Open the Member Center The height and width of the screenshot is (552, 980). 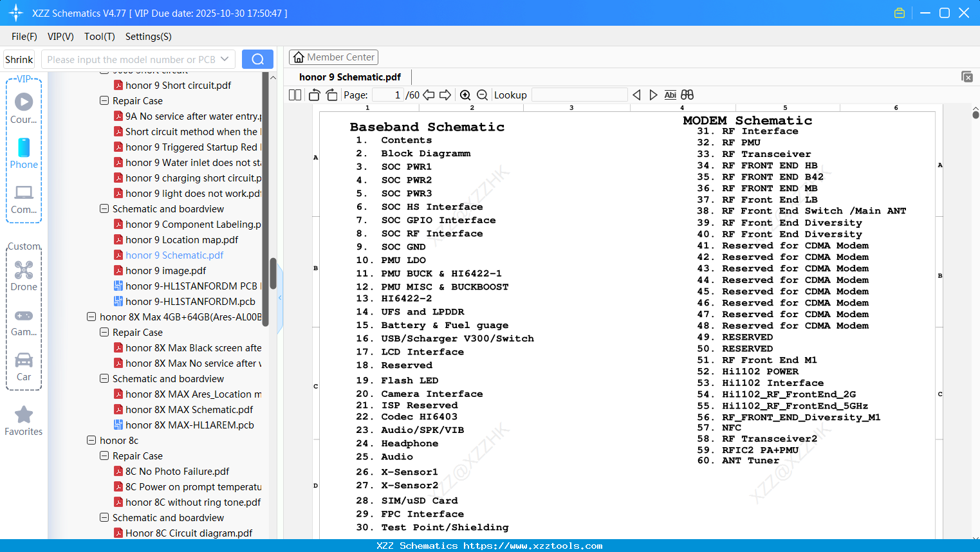333,57
